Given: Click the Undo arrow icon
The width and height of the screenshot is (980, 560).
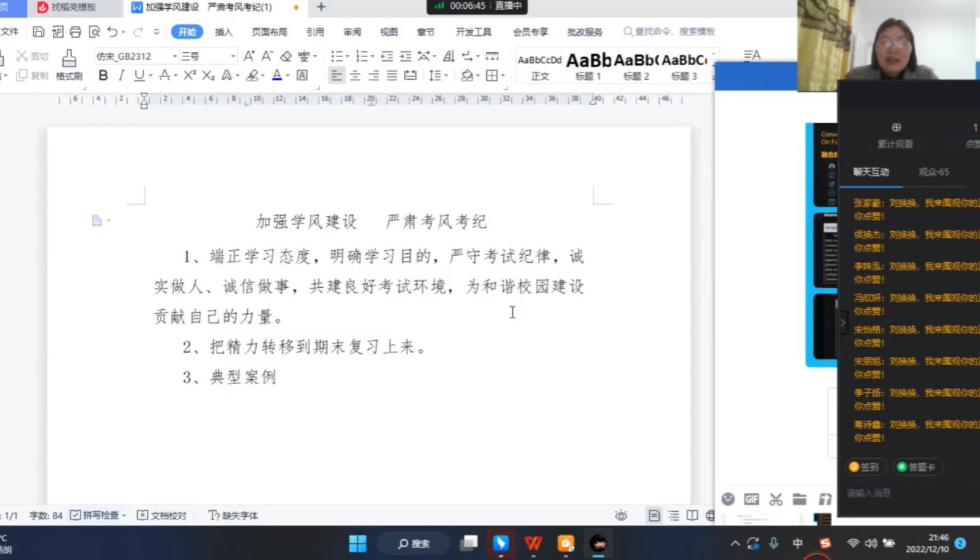Looking at the screenshot, I should pyautogui.click(x=112, y=31).
